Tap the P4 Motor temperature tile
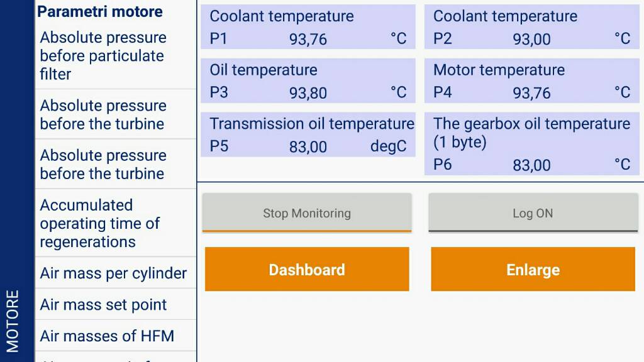644x362 pixels. coord(532,80)
